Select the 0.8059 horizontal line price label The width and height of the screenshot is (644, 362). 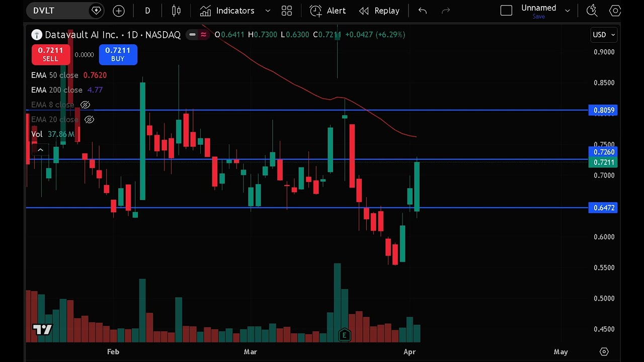603,110
